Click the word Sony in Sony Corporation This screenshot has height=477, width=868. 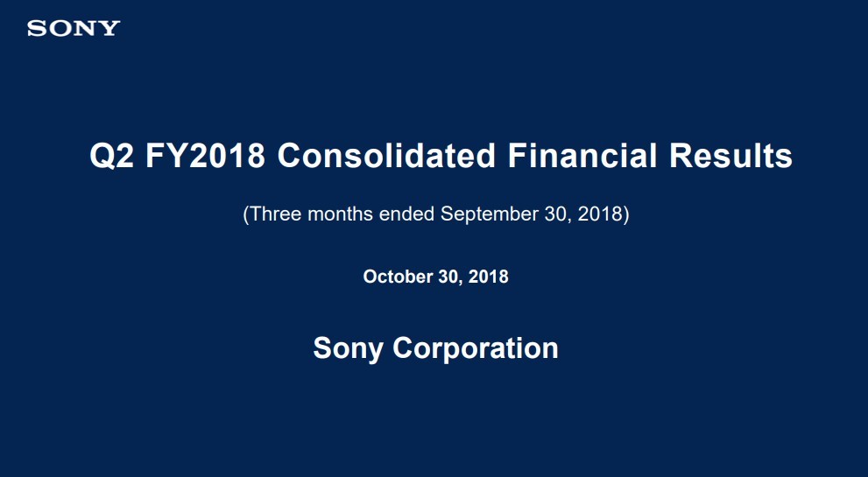pos(349,349)
